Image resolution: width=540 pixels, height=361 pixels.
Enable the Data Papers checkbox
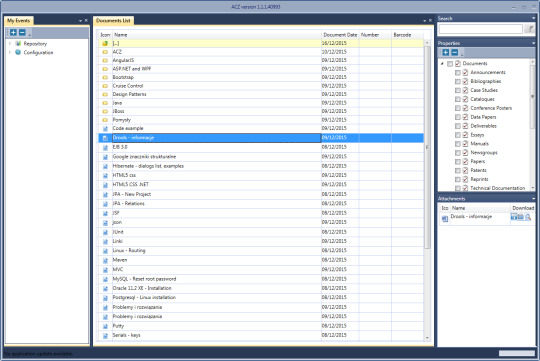[458, 117]
